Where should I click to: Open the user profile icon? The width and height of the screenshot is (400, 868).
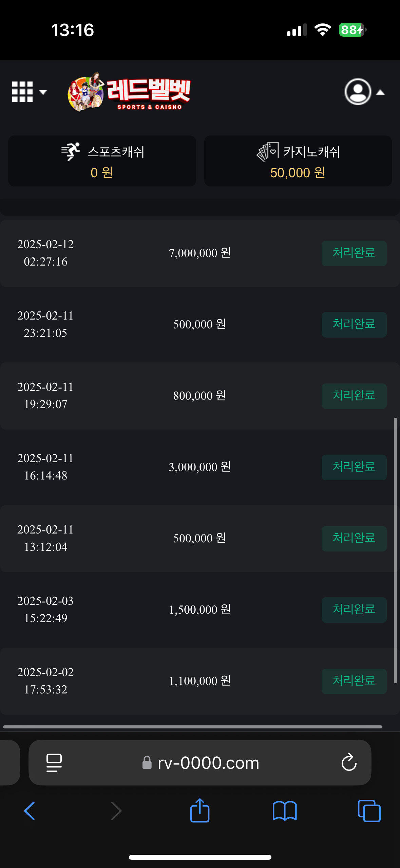358,92
